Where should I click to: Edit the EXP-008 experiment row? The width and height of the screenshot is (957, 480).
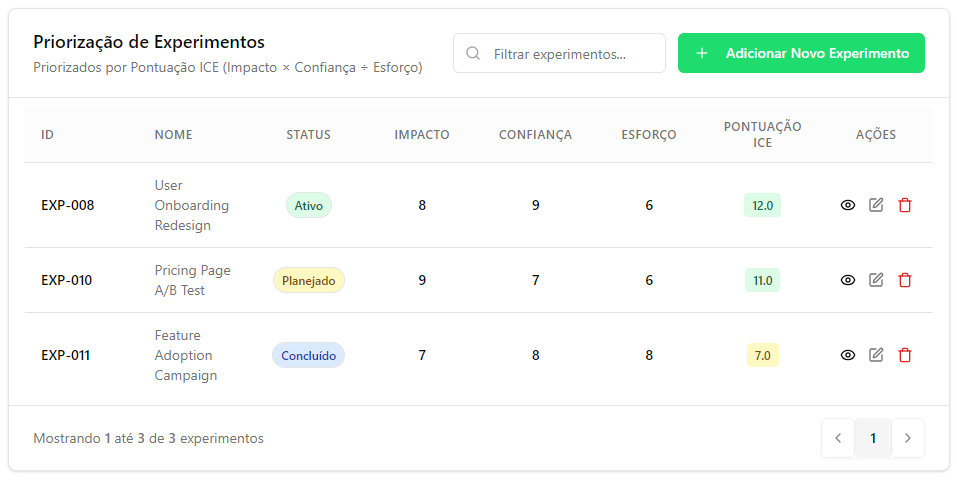(x=876, y=205)
